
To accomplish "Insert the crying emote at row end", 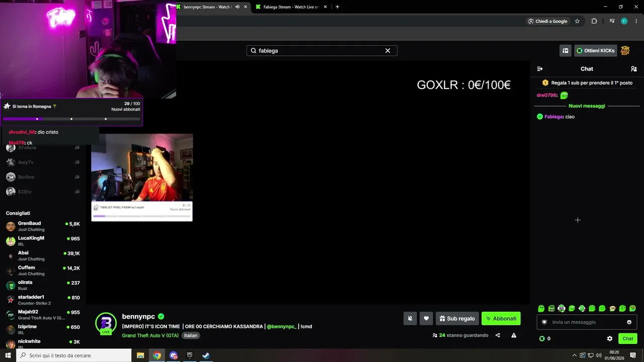I will 632,308.
